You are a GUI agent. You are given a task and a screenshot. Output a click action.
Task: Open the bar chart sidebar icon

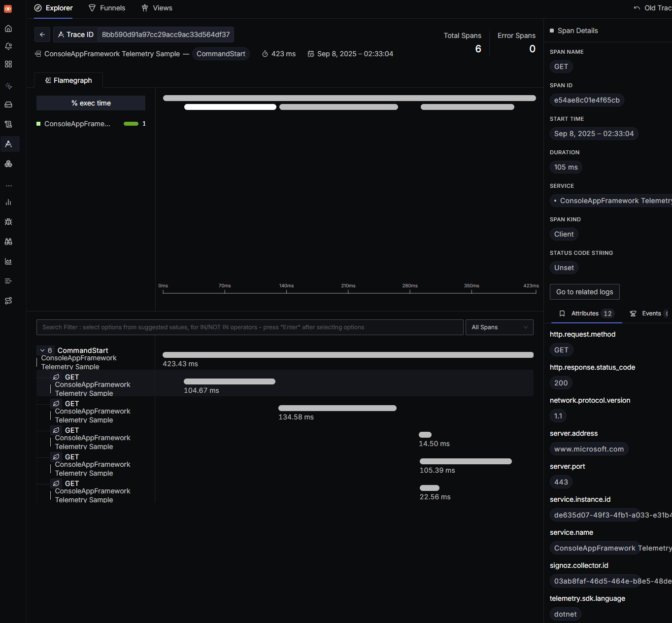(x=8, y=202)
